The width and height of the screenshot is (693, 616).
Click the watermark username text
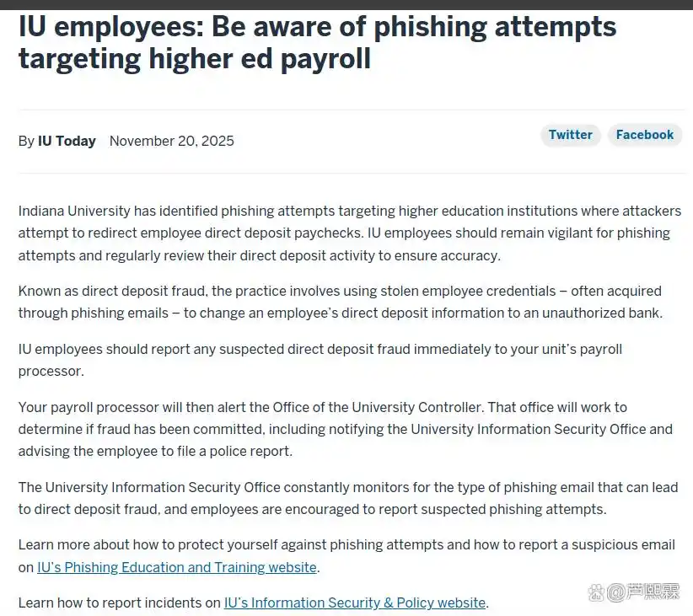point(643,592)
